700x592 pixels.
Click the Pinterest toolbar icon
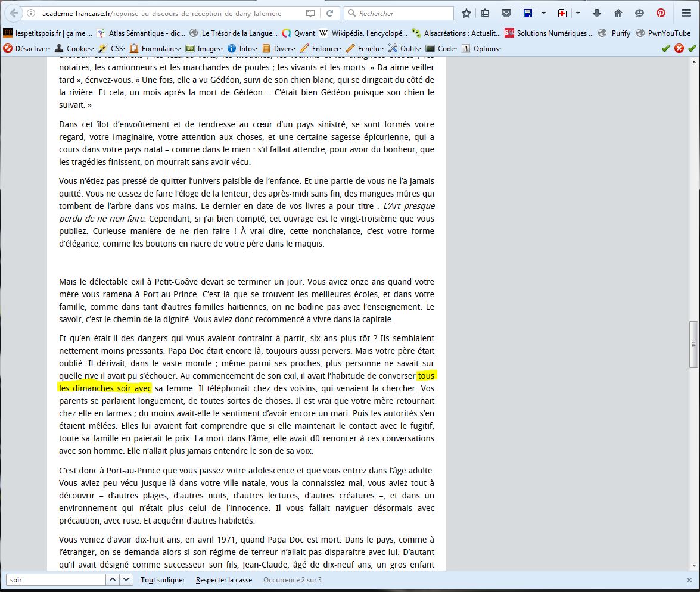(x=661, y=13)
